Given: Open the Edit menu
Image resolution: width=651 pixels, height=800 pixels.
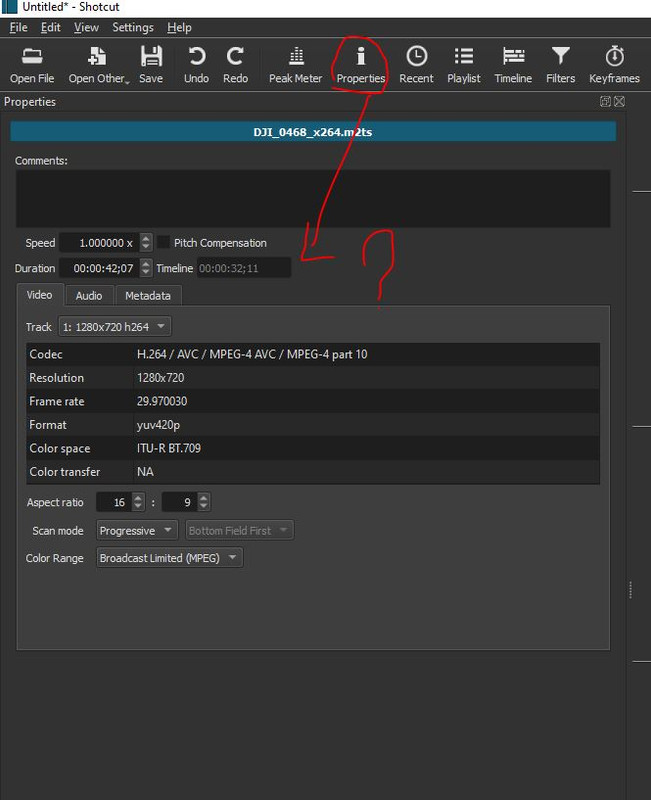Looking at the screenshot, I should pos(51,28).
